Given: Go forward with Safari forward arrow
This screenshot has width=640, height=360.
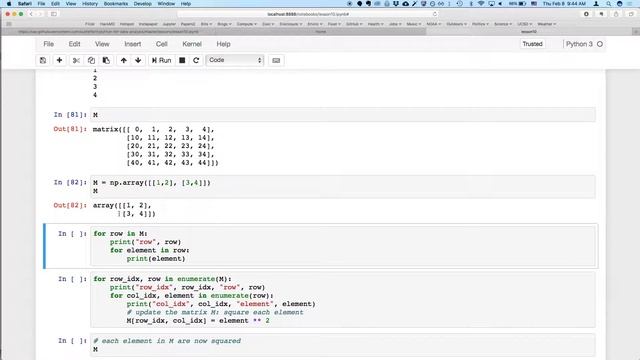Looking at the screenshot, I should (40, 14).
